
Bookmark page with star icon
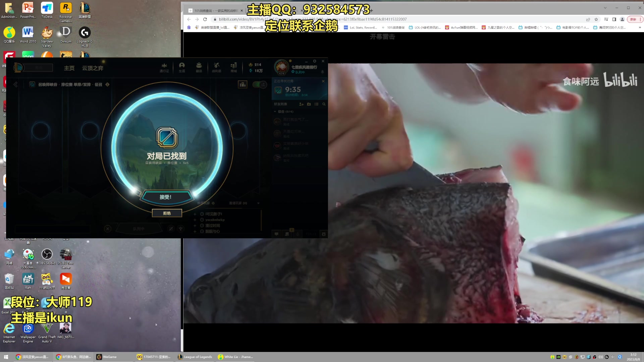[x=596, y=19]
